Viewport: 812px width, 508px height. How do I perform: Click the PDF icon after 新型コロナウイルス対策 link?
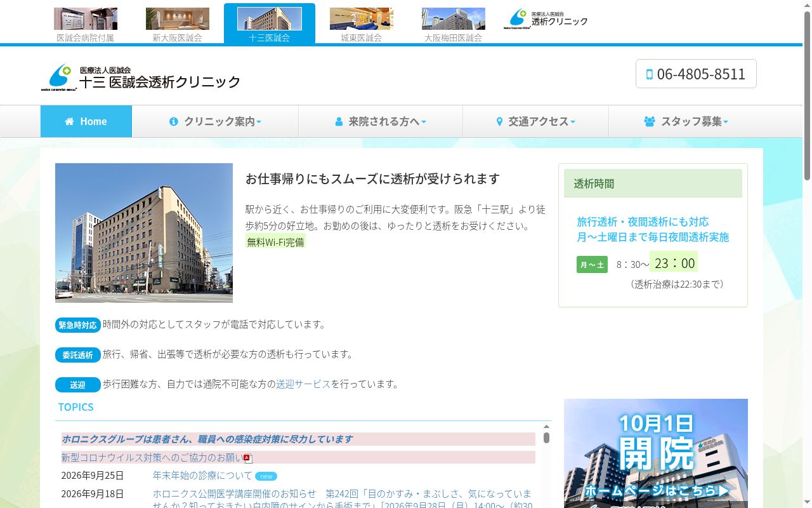pyautogui.click(x=248, y=458)
